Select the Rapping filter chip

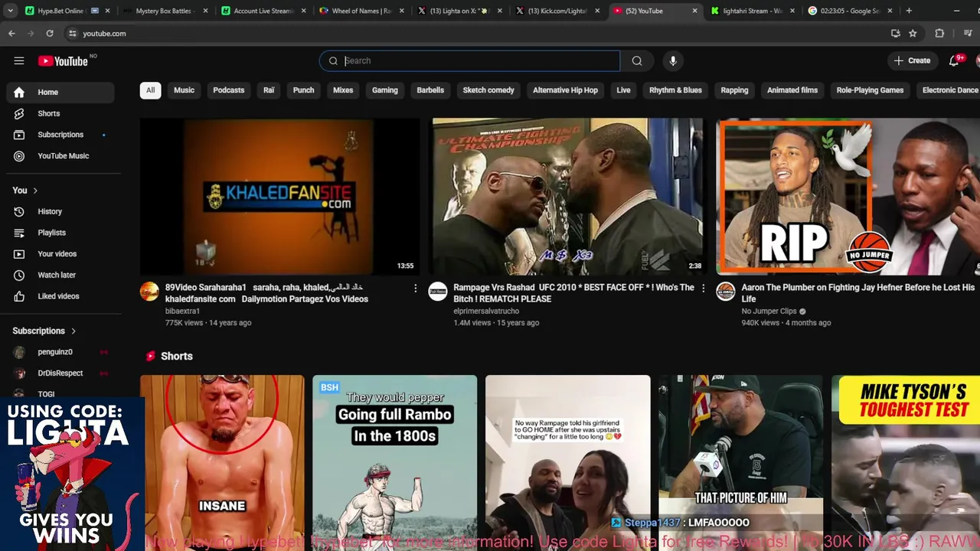point(734,90)
